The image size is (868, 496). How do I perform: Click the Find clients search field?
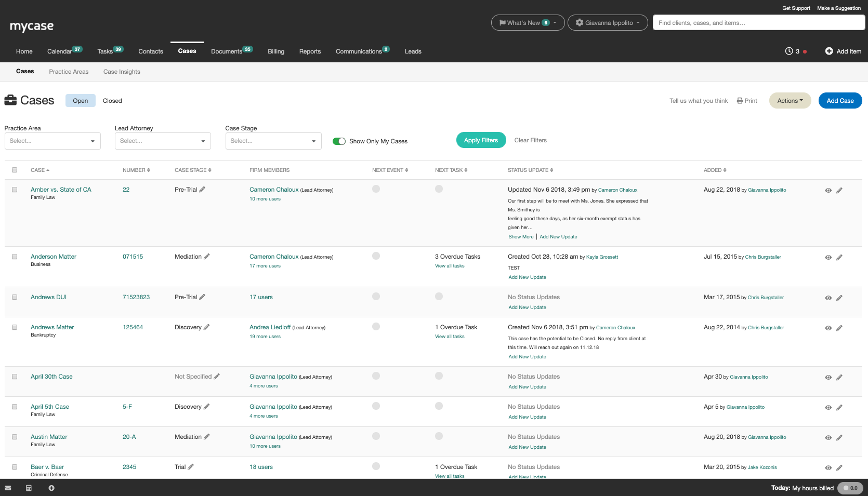coord(758,23)
